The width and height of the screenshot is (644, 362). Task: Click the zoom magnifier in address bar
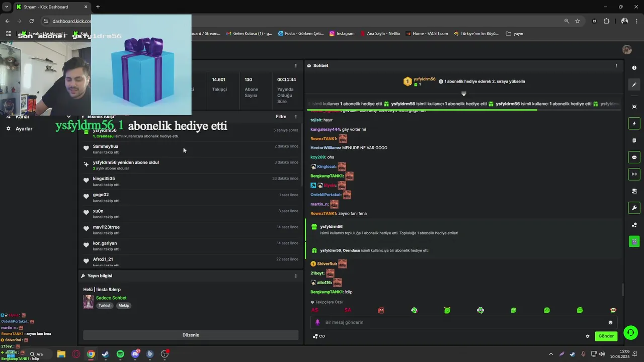coord(567,21)
